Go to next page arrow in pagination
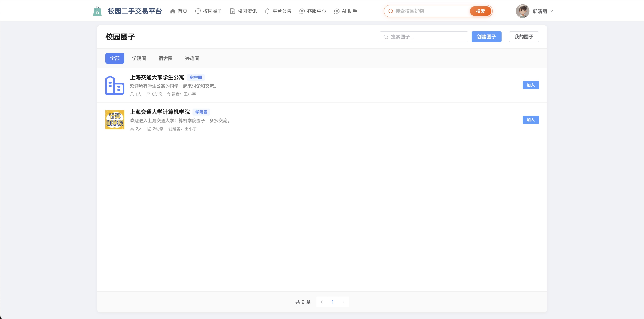This screenshot has height=319, width=644. pyautogui.click(x=344, y=302)
